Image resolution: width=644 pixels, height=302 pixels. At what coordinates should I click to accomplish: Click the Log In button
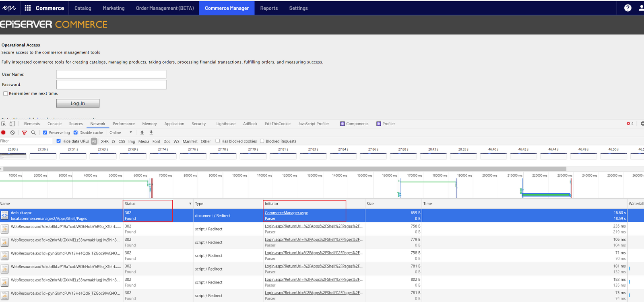pos(78,103)
